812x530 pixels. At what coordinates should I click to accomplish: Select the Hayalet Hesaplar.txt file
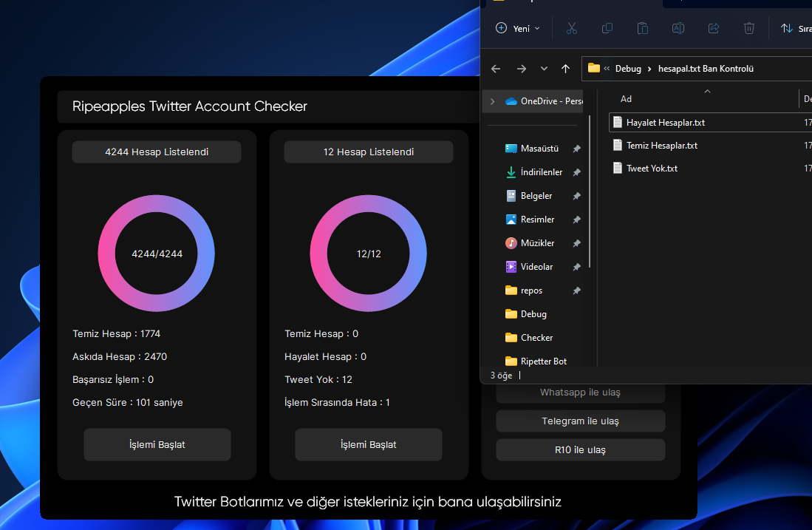coord(710,123)
